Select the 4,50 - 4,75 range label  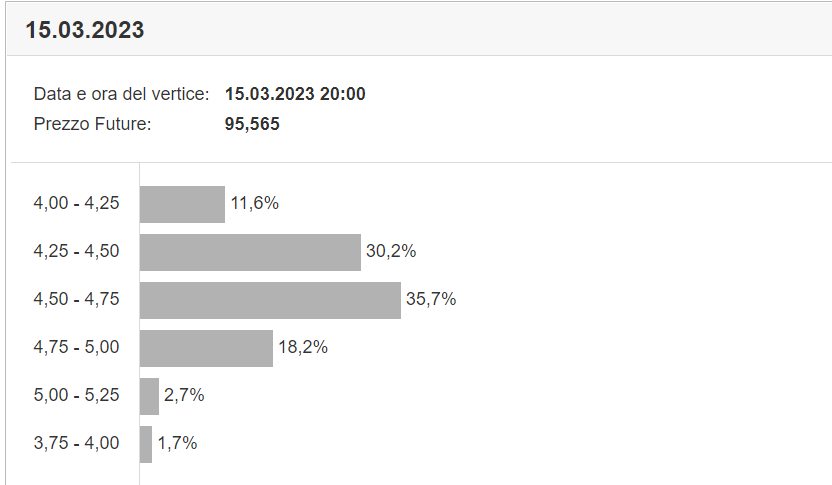tap(76, 299)
